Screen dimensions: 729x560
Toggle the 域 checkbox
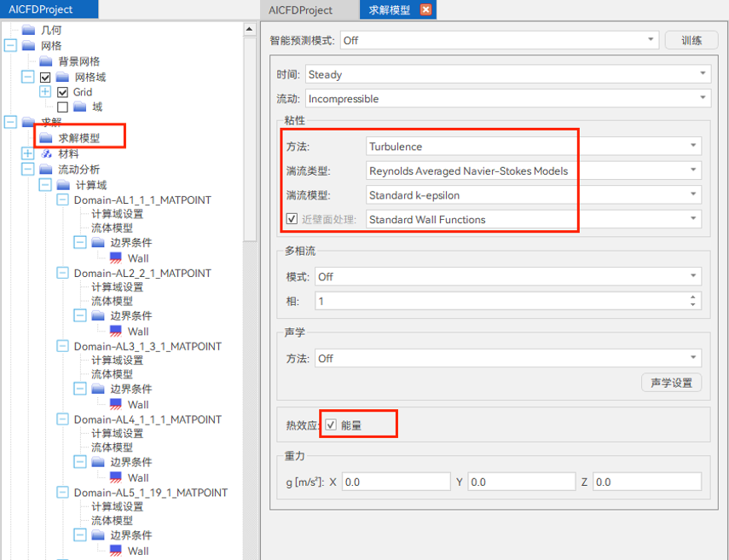(x=62, y=107)
